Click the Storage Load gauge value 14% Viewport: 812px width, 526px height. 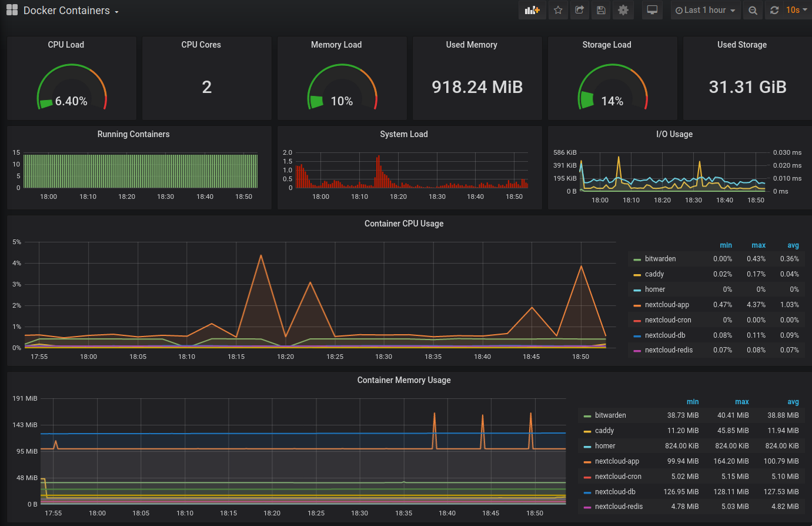point(612,101)
